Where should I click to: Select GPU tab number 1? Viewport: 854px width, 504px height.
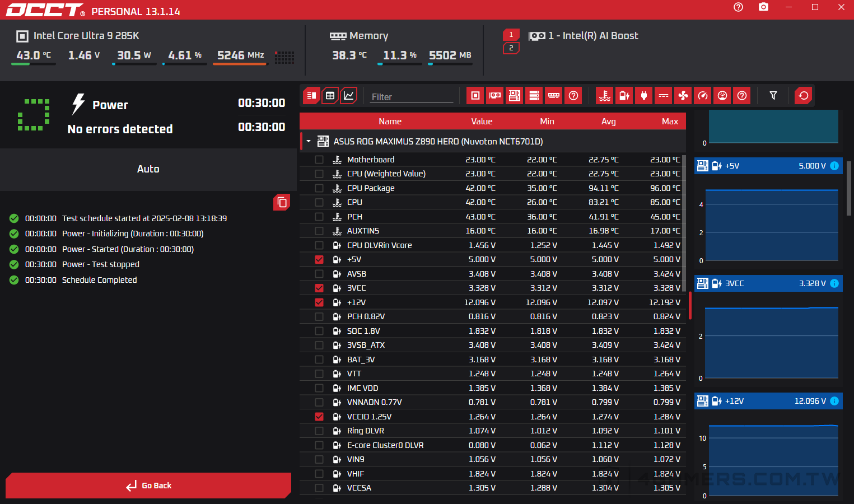(511, 35)
